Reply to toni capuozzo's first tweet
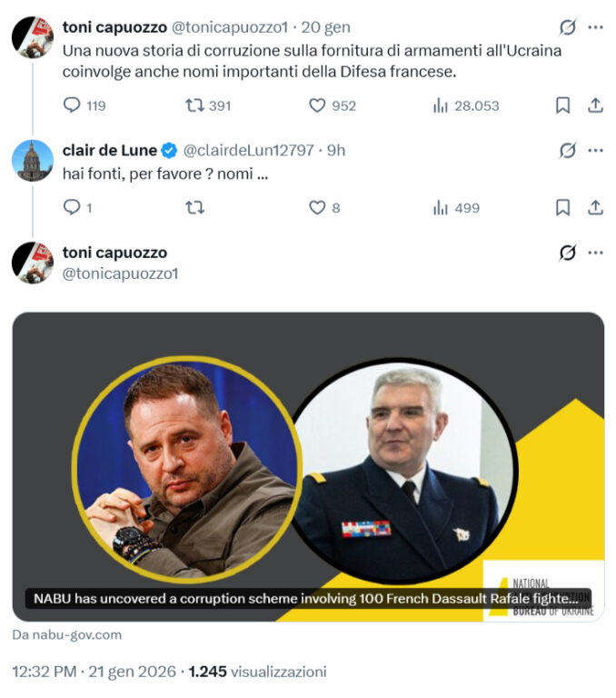This screenshot has height=698, width=616. coord(72,105)
